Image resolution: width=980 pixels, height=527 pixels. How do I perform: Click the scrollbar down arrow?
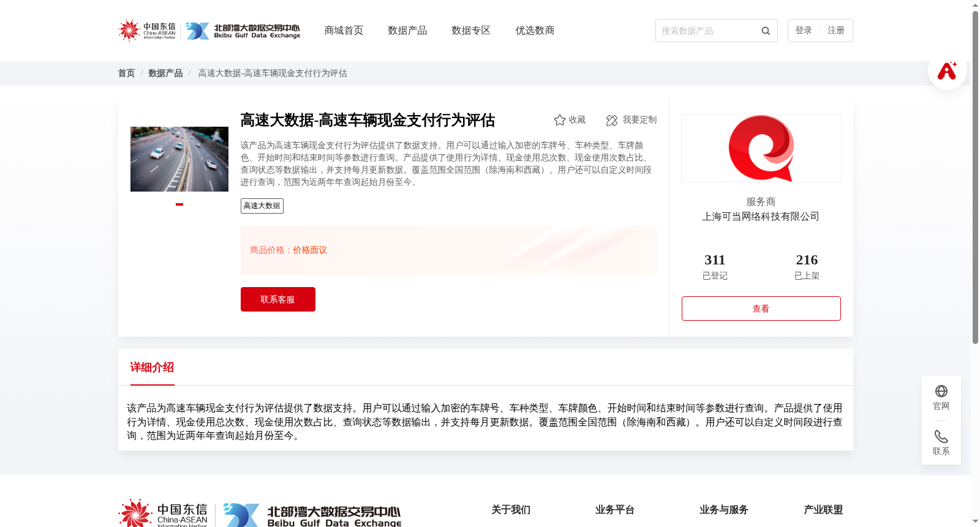[975, 521]
